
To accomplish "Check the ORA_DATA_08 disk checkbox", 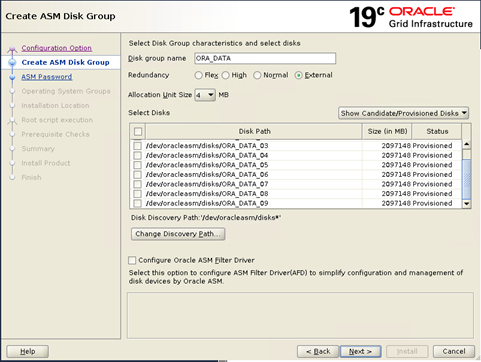I will (137, 194).
